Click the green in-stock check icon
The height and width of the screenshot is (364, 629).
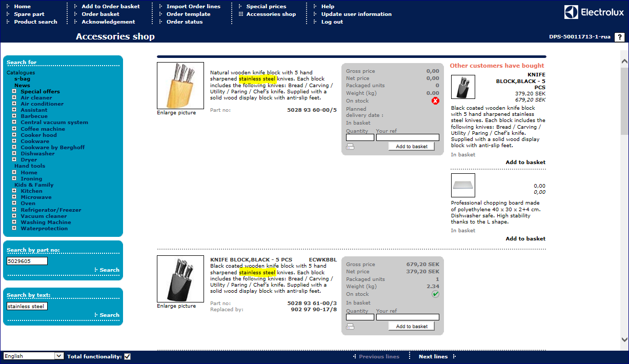[x=435, y=294]
